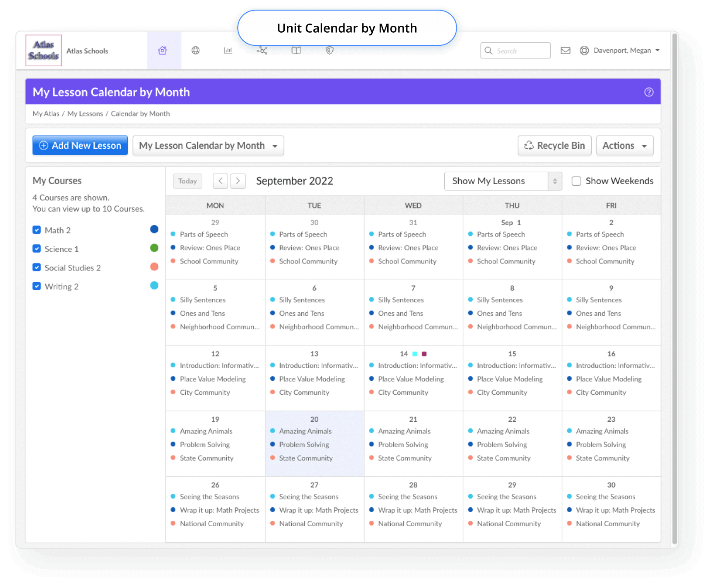Click the network nodes icon

coord(262,51)
